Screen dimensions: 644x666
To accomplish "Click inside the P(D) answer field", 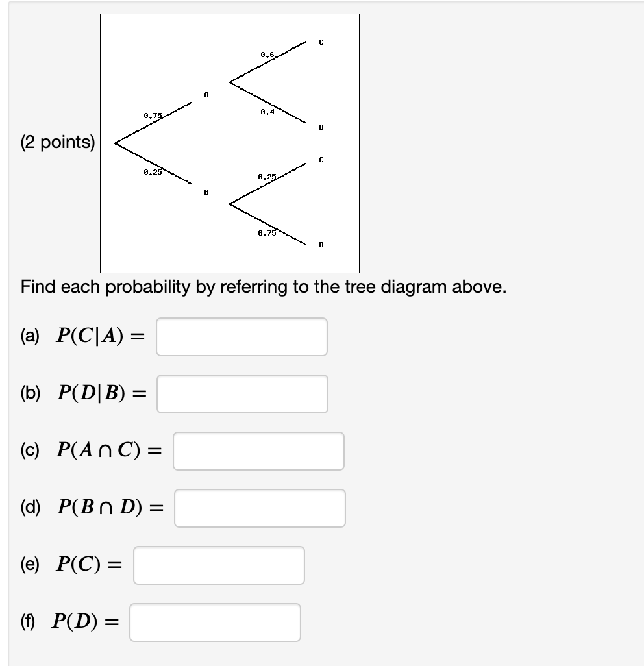I will click(x=215, y=622).
